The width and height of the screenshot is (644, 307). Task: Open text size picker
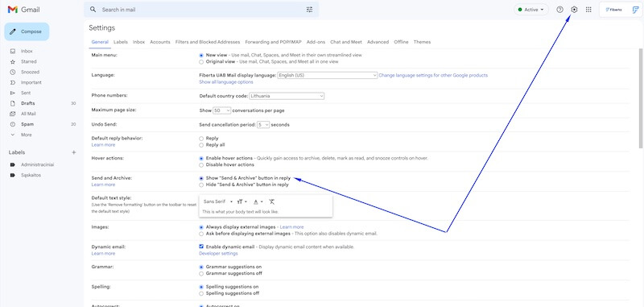point(242,201)
